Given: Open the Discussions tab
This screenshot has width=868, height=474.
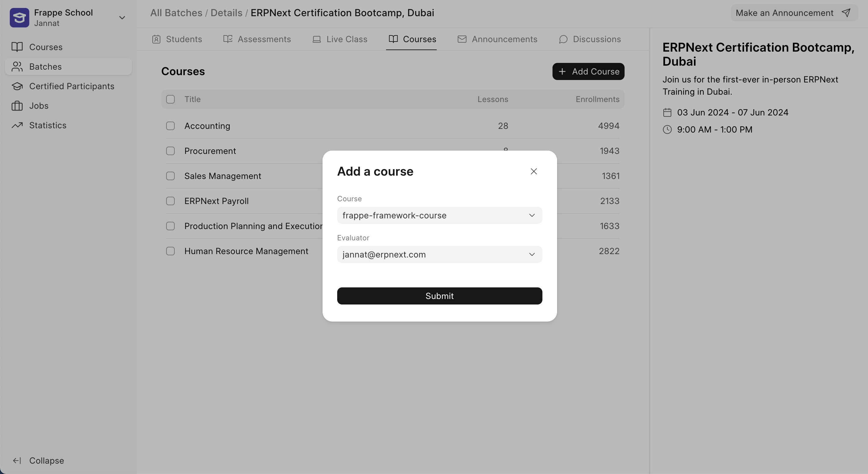Looking at the screenshot, I should pos(590,39).
